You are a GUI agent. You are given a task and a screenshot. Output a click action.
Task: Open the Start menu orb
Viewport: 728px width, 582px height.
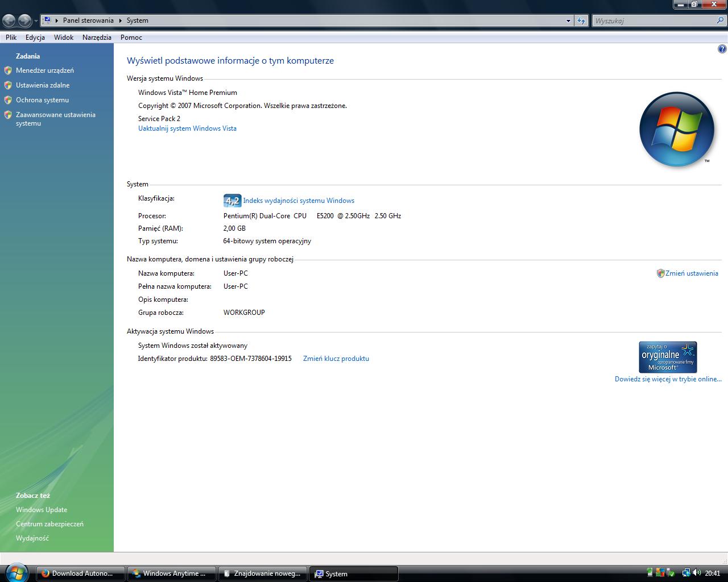(x=15, y=572)
